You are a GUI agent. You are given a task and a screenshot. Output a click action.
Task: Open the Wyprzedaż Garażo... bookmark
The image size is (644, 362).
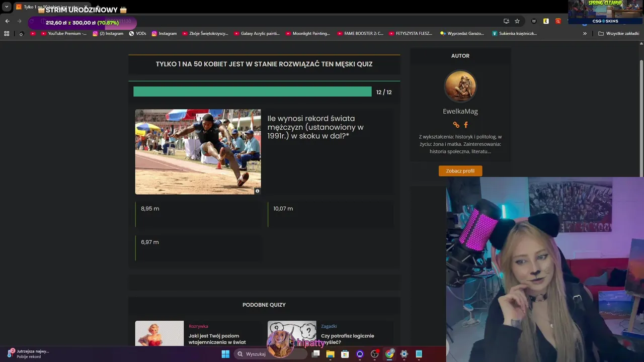click(x=462, y=34)
